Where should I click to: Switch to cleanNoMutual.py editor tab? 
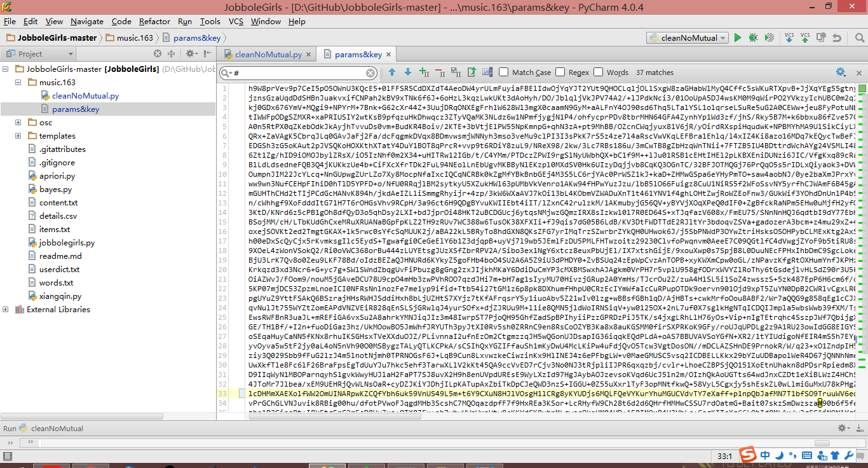(268, 55)
